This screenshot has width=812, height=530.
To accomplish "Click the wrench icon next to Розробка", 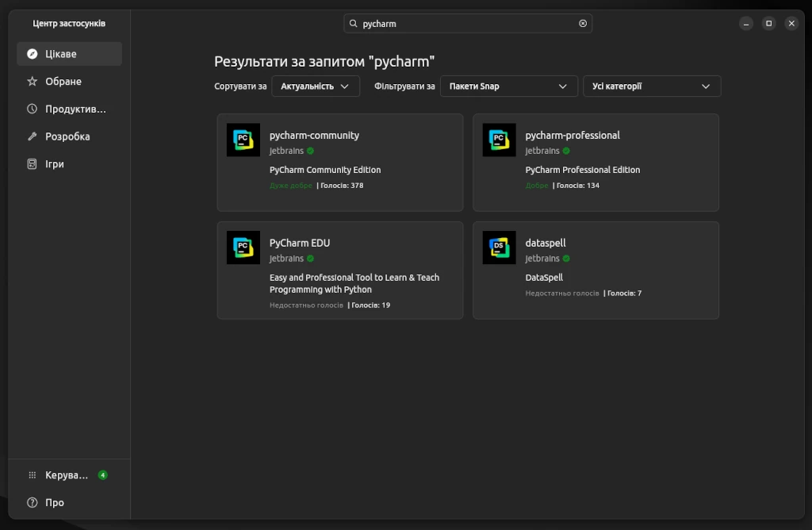I will tap(32, 136).
